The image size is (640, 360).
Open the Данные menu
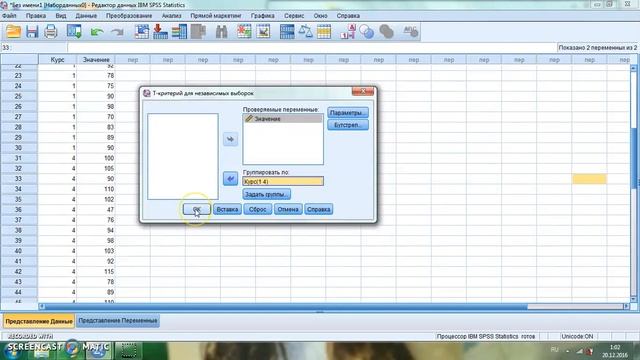click(86, 16)
